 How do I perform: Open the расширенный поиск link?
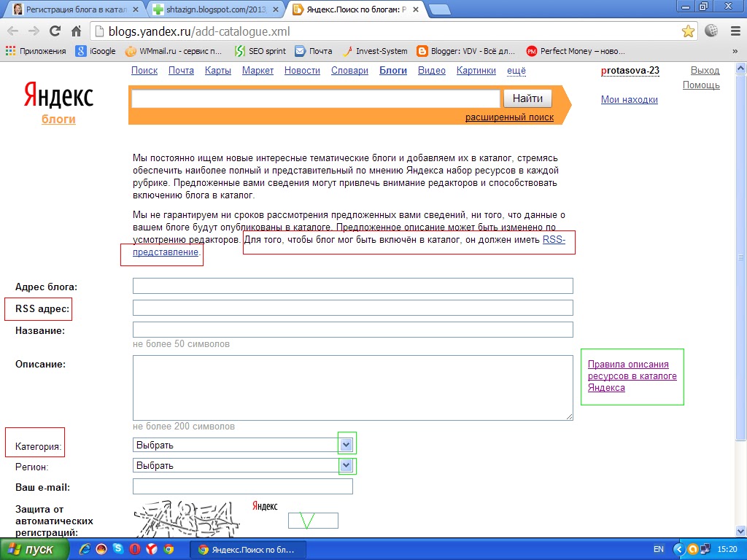[x=509, y=117]
